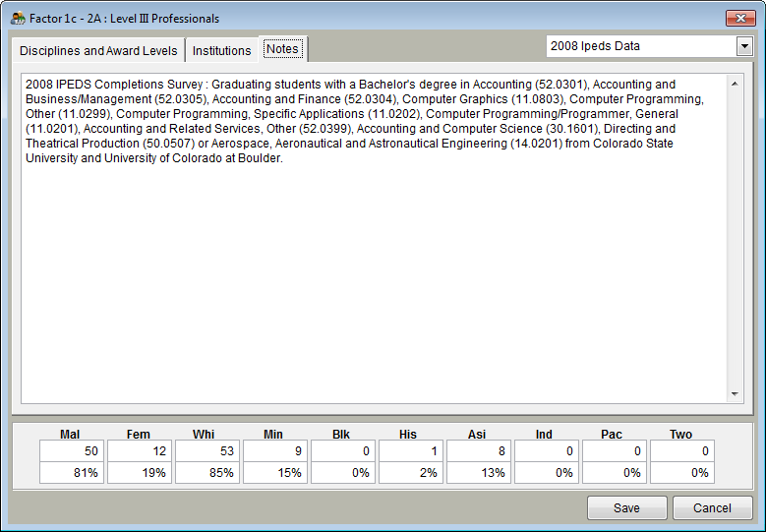Click the Pac column header label
766x532 pixels.
pos(612,435)
